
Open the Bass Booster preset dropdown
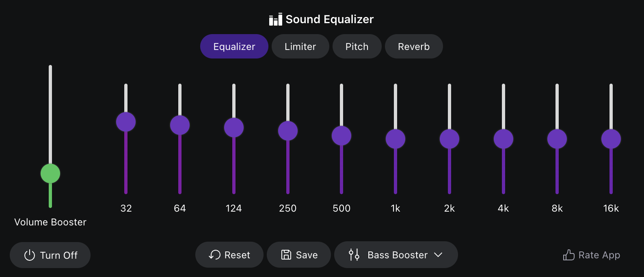point(396,255)
